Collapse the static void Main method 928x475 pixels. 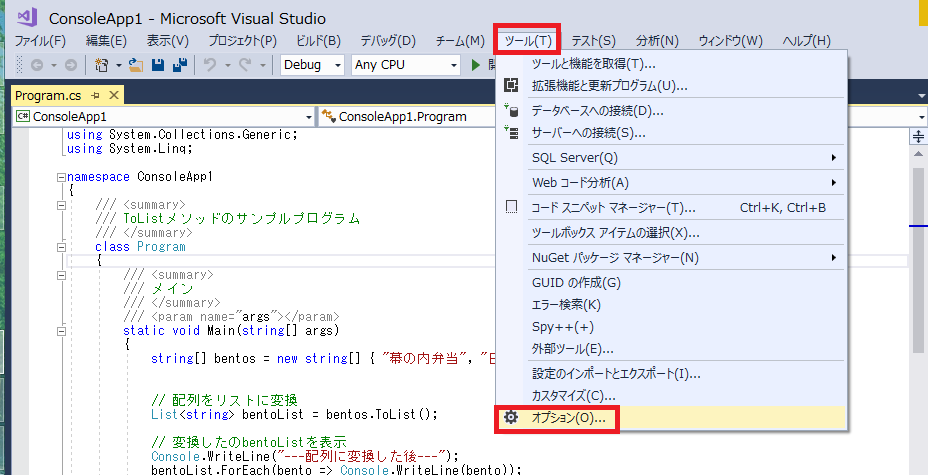[61, 331]
